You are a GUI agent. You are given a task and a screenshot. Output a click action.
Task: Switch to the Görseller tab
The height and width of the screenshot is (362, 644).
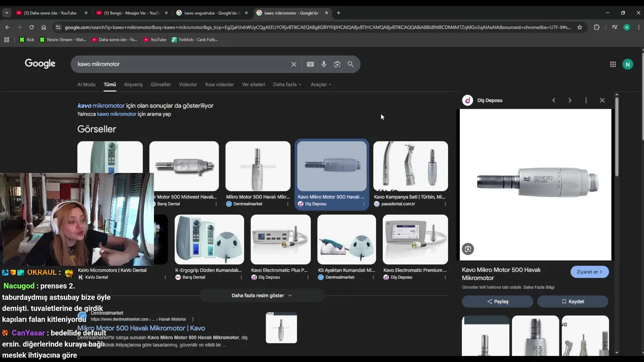[160, 84]
